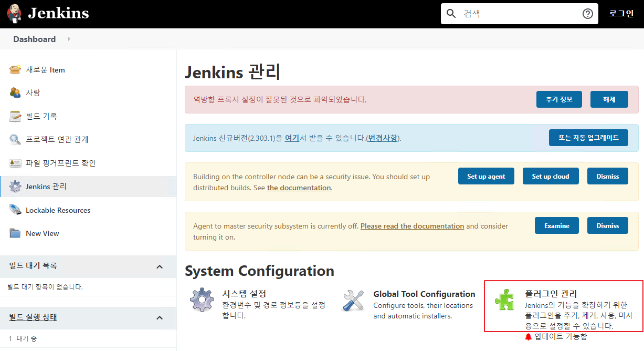This screenshot has height=351, width=644.
Task: Click the Examine button
Action: (557, 225)
